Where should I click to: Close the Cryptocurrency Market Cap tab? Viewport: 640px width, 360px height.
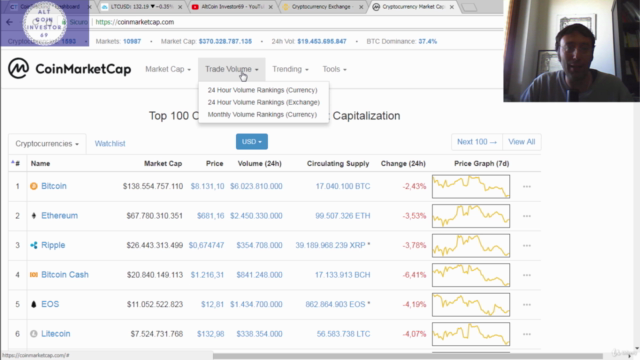(x=452, y=7)
